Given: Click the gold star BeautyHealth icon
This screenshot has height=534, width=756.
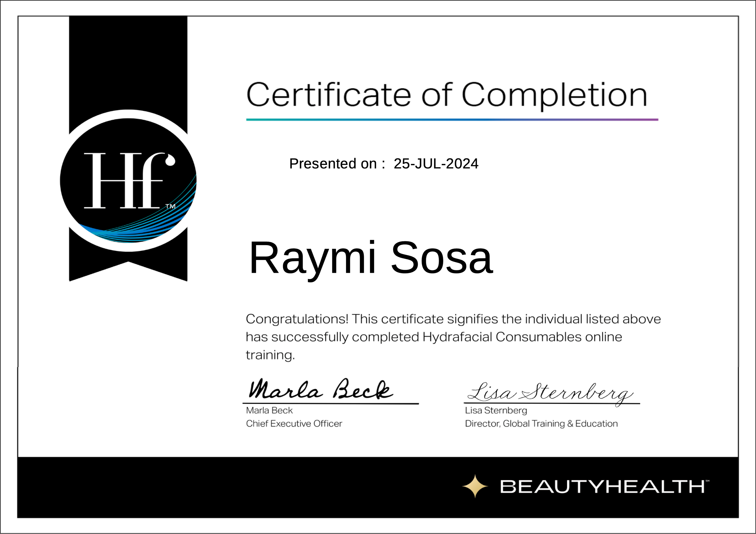Looking at the screenshot, I should 475,486.
